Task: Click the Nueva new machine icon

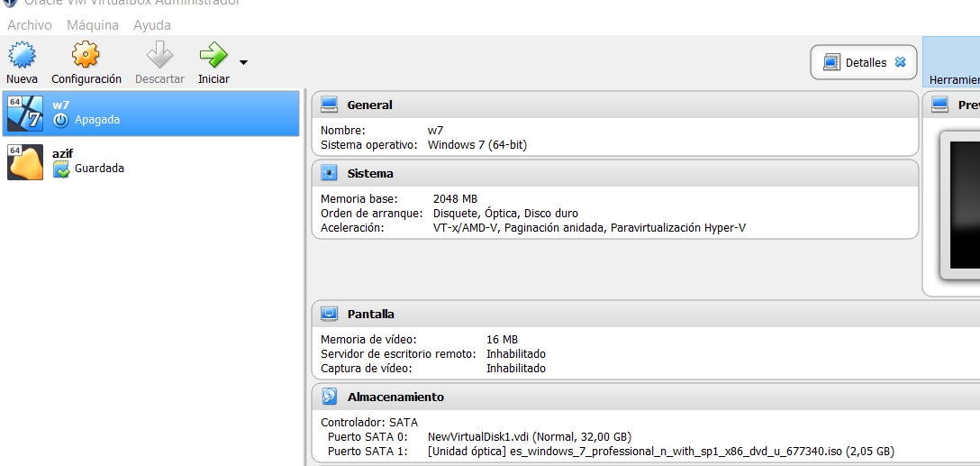Action: pos(22,57)
